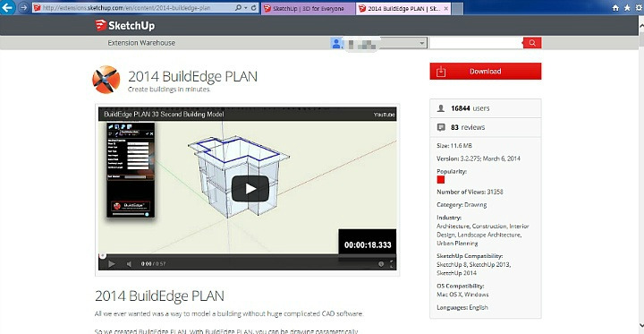Image resolution: width=644 pixels, height=334 pixels.
Task: Click the 2014 BuildEdge PLAN page title
Action: tap(192, 76)
